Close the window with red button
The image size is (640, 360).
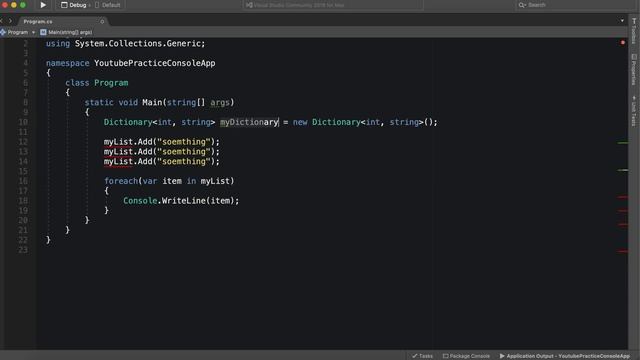4,5
